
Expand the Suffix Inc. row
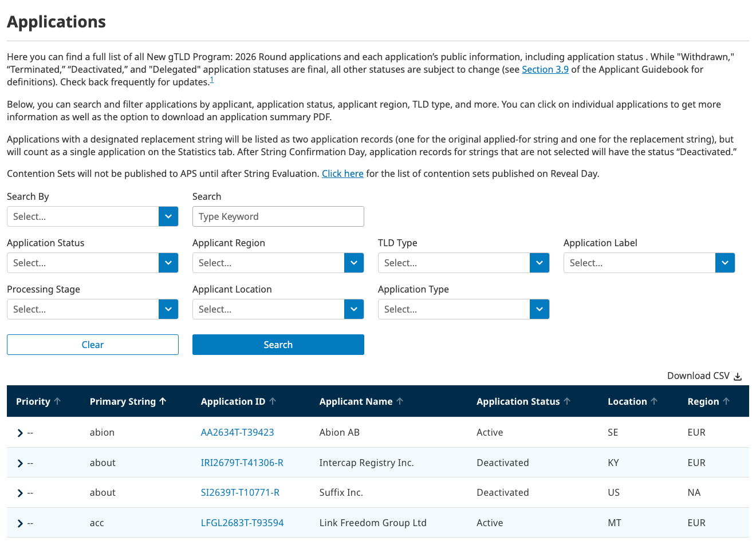tap(20, 493)
